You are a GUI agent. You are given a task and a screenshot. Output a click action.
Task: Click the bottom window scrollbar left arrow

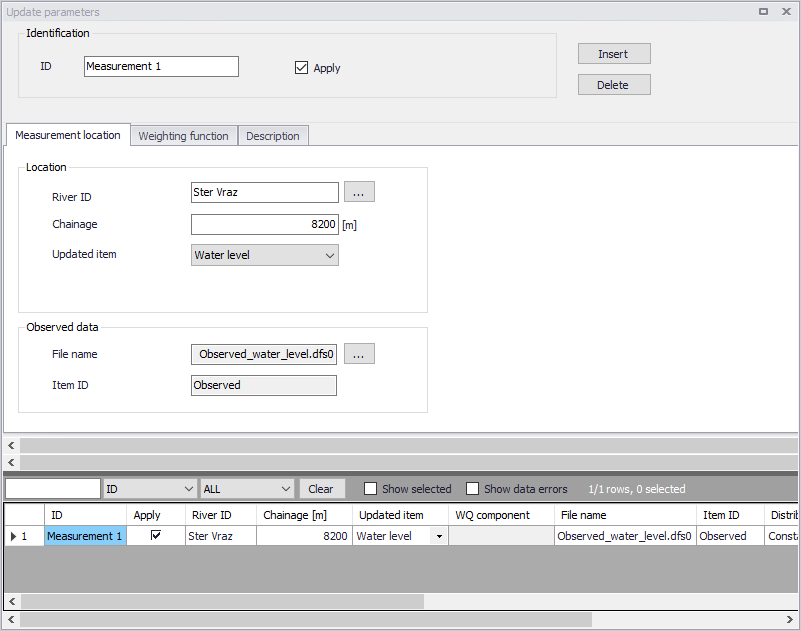click(11, 620)
